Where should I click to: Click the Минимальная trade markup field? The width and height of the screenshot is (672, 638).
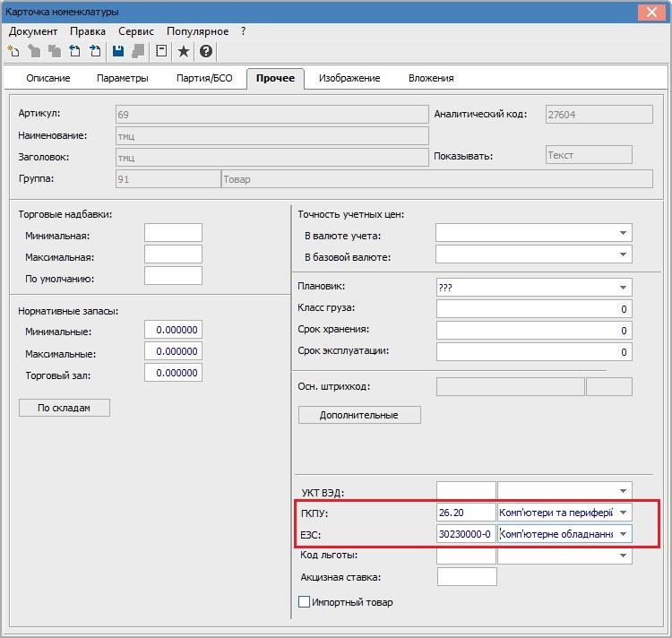tap(173, 233)
